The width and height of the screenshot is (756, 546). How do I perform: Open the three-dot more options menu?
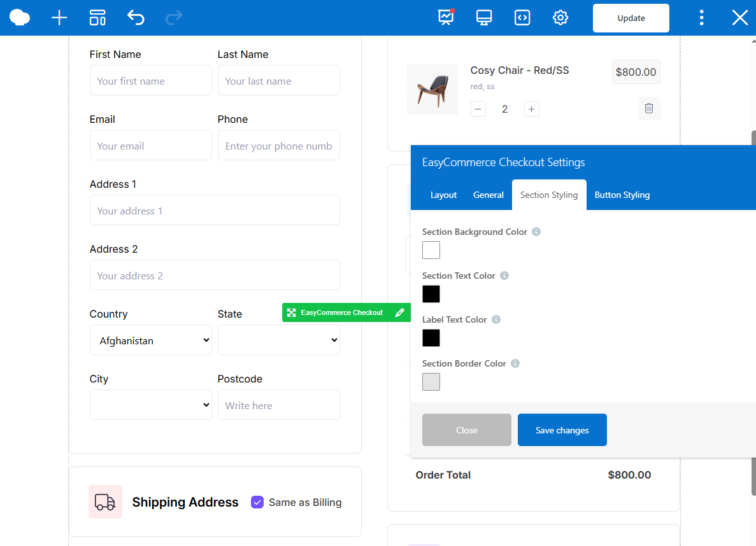tap(701, 18)
